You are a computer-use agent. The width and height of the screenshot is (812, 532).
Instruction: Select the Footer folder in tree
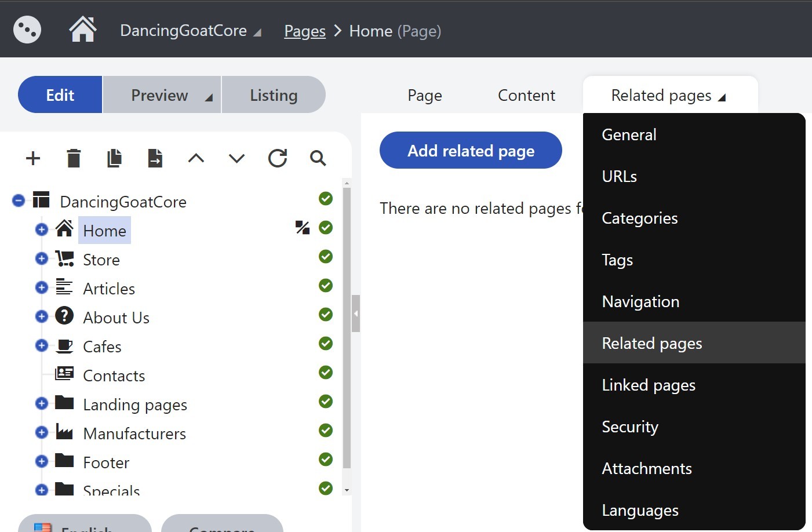[106, 462]
